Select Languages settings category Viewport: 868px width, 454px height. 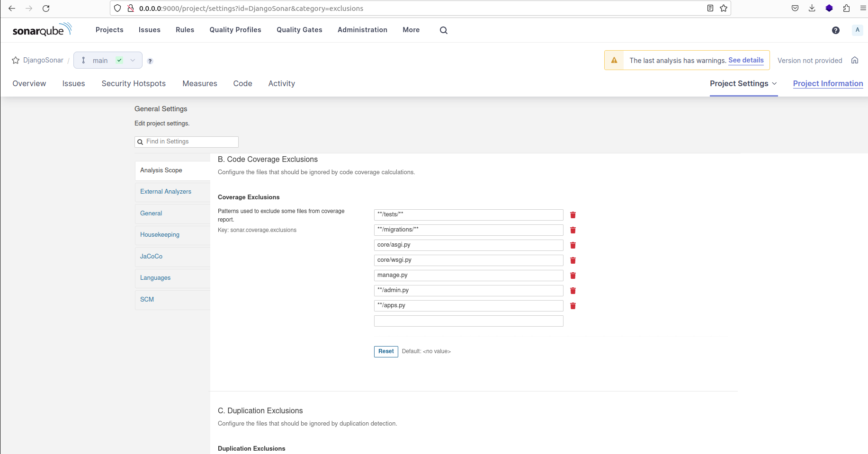pos(172,278)
